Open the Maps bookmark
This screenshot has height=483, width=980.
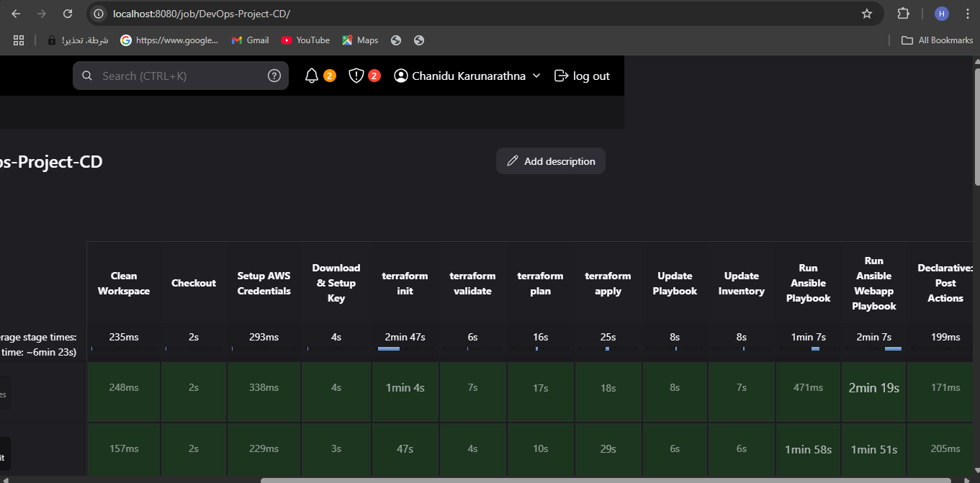tap(360, 40)
